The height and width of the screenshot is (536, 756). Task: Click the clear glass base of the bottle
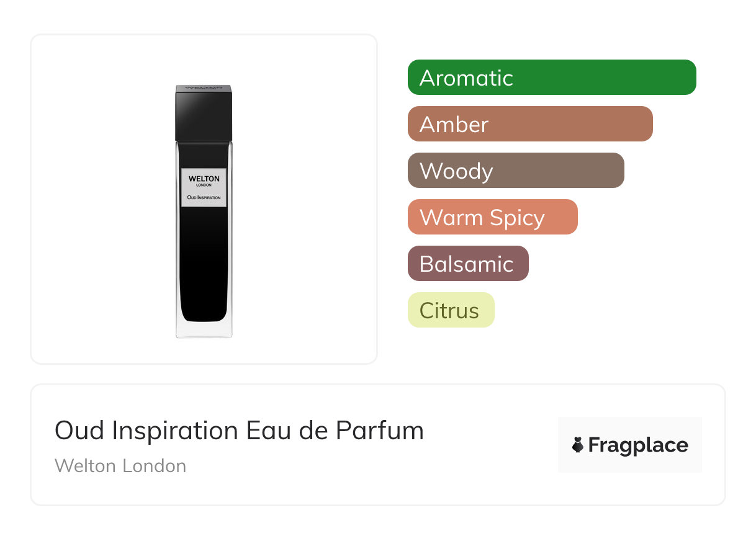click(204, 330)
